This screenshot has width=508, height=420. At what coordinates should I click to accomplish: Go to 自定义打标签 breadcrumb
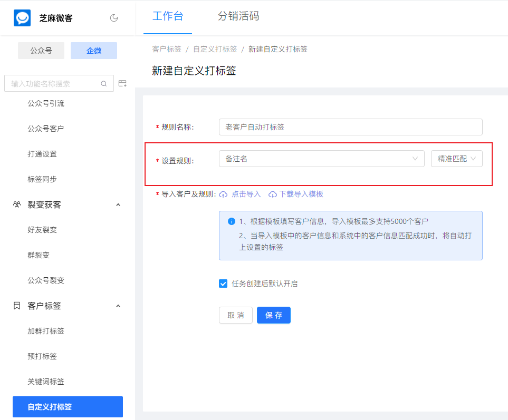pyautogui.click(x=215, y=49)
